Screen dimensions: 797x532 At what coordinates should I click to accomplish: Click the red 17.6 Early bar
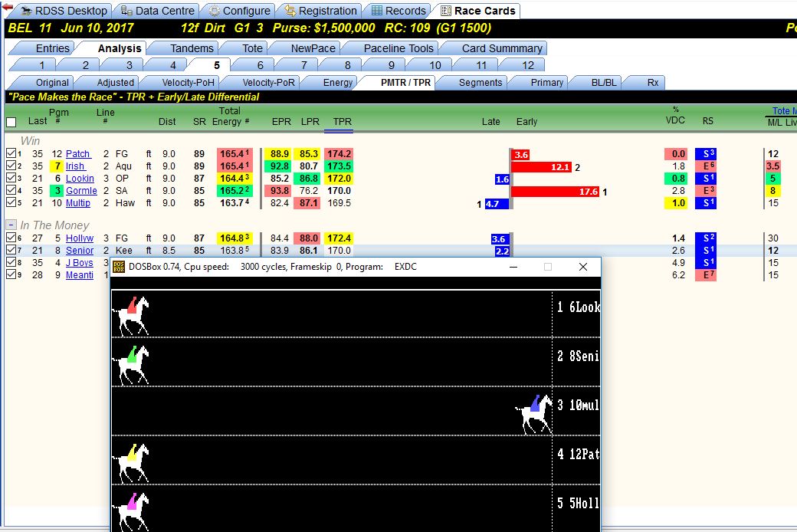[555, 191]
